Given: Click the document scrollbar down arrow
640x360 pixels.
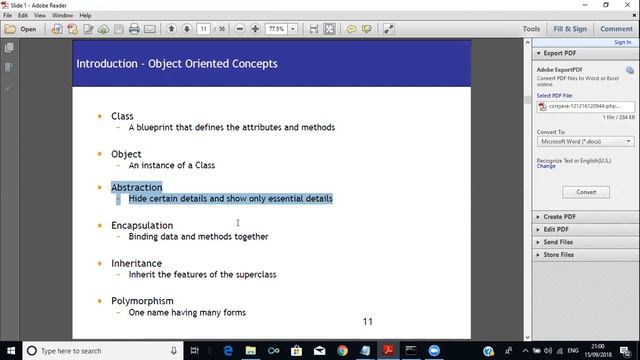Looking at the screenshot, I should point(527,337).
